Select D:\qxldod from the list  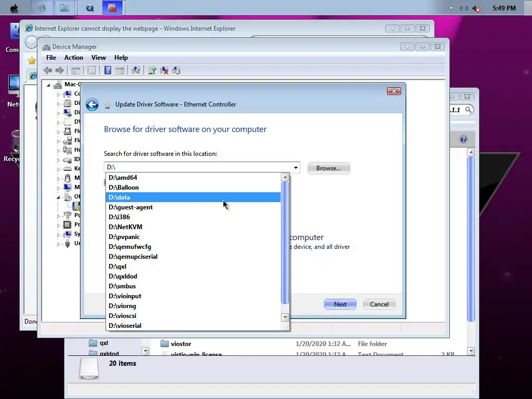(x=193, y=276)
